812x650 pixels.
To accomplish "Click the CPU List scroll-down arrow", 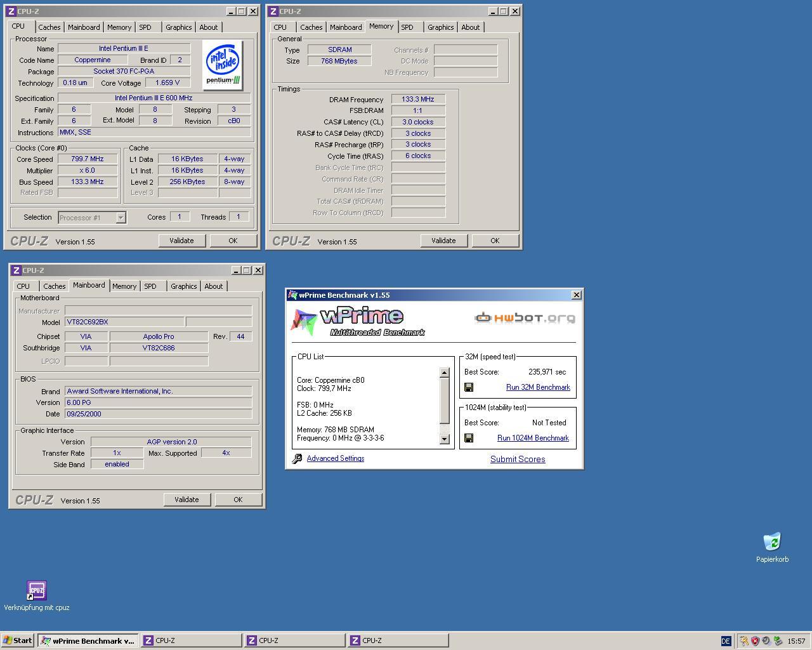I will pos(444,439).
